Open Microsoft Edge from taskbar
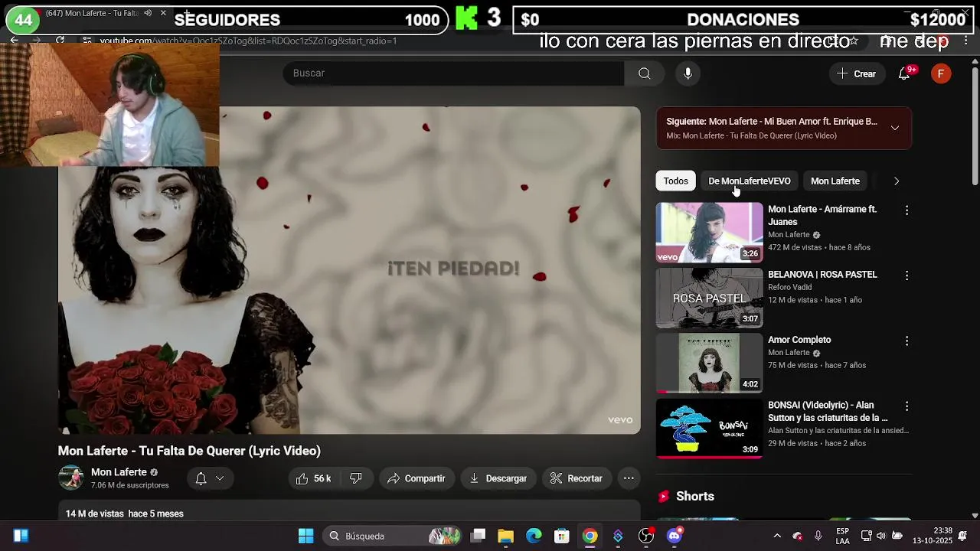Screen dimensions: 980x551 tap(534, 536)
